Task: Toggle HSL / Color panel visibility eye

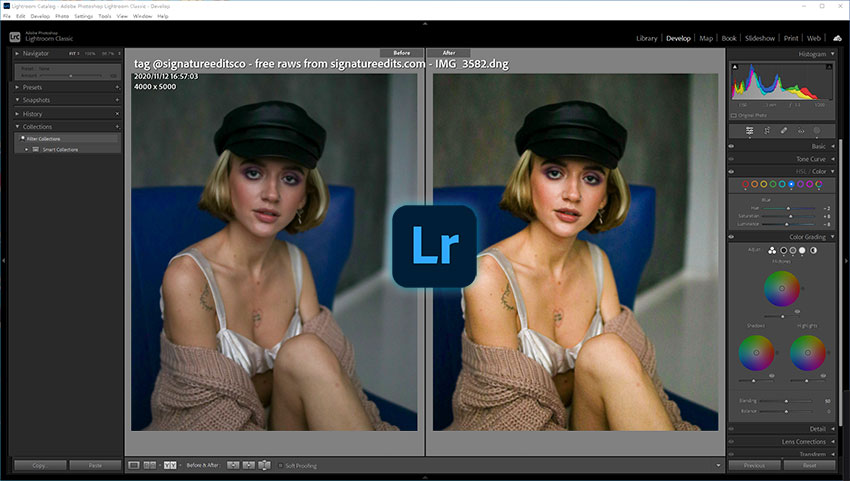Action: coord(731,171)
